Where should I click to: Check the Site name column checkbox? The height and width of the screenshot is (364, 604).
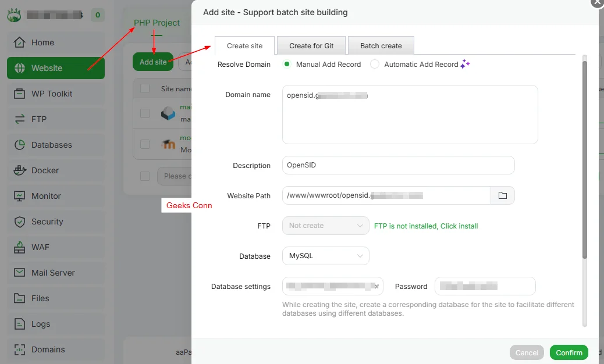point(144,88)
